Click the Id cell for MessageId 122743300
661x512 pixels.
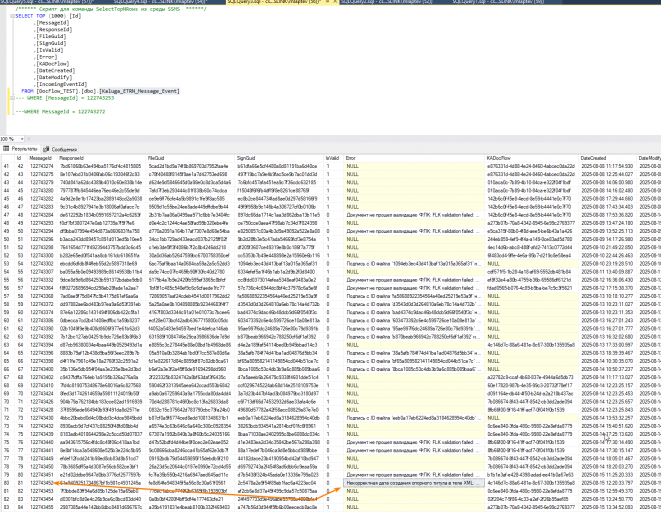point(21,256)
